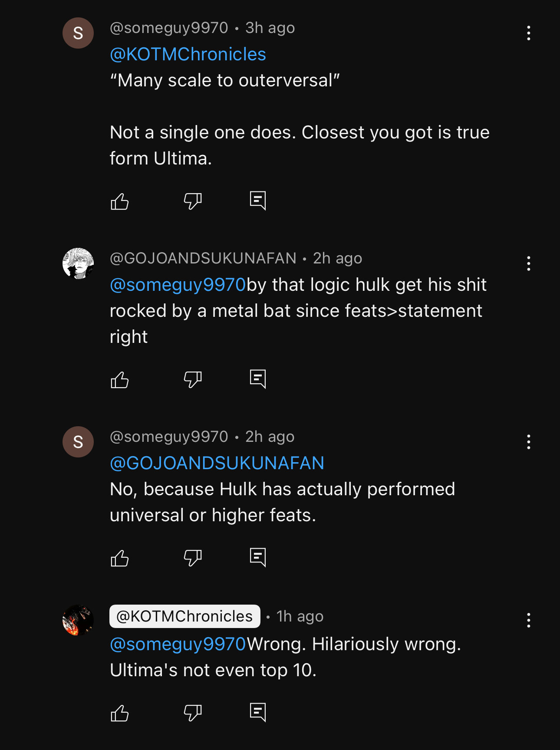
Task: Like KOTMChronicles' "Hilariously wrong" comment
Action: 120,713
